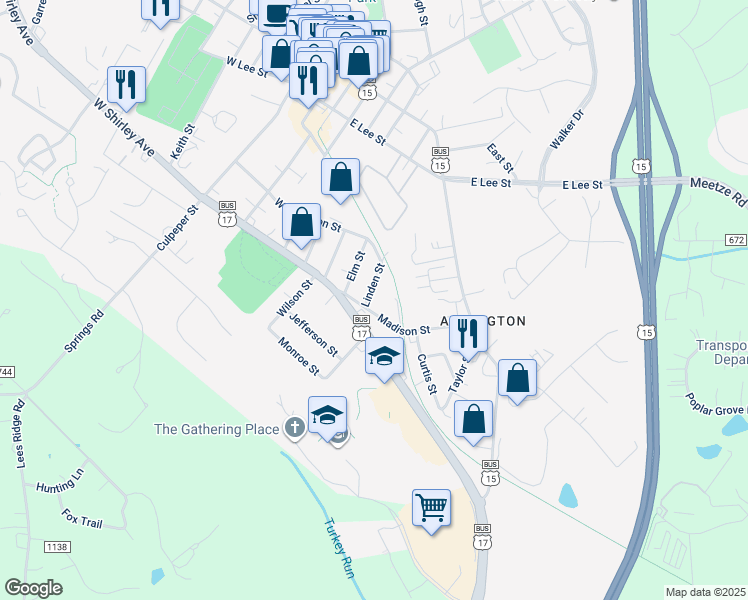This screenshot has height=600, width=748.
Task: Open the shopping bag marker below E Lee St
Action: (340, 180)
